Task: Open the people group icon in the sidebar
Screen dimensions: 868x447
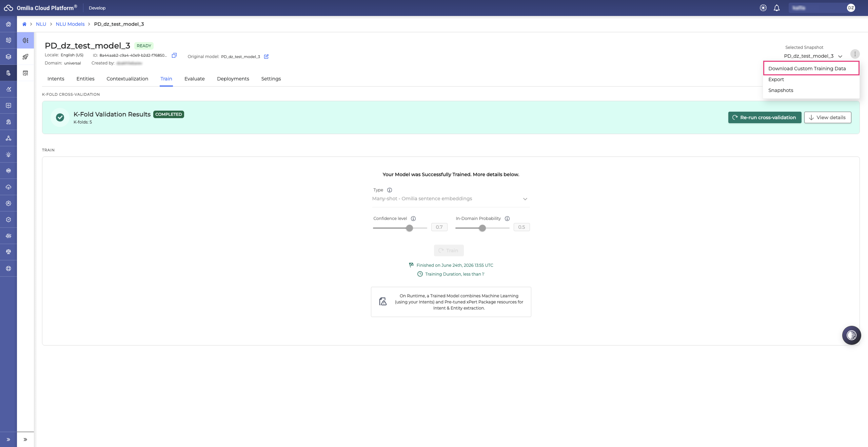Action: click(8, 171)
